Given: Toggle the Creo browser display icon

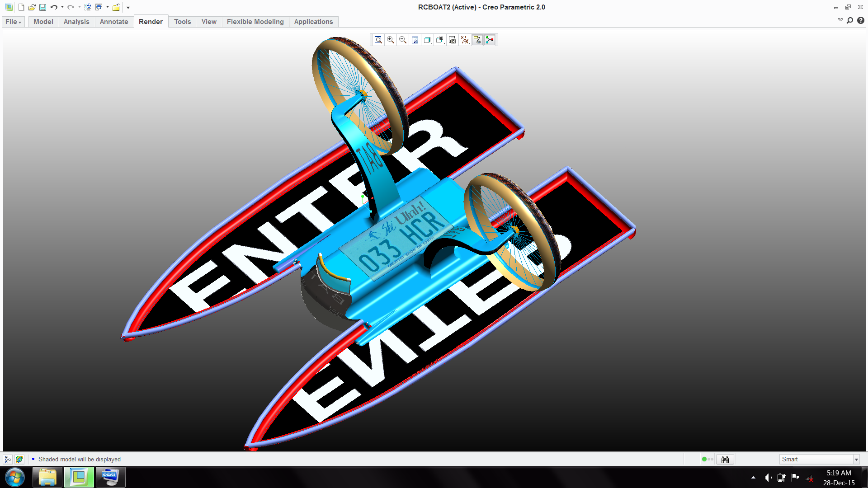Looking at the screenshot, I should 19,460.
